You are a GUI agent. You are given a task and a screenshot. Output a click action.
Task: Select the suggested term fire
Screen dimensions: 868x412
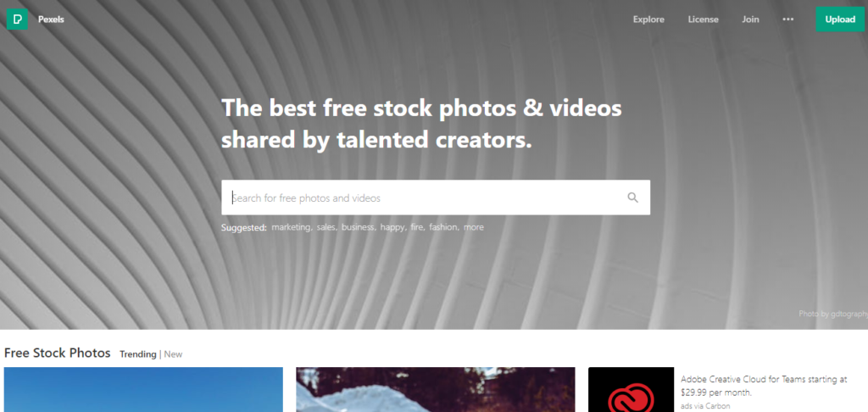(417, 227)
